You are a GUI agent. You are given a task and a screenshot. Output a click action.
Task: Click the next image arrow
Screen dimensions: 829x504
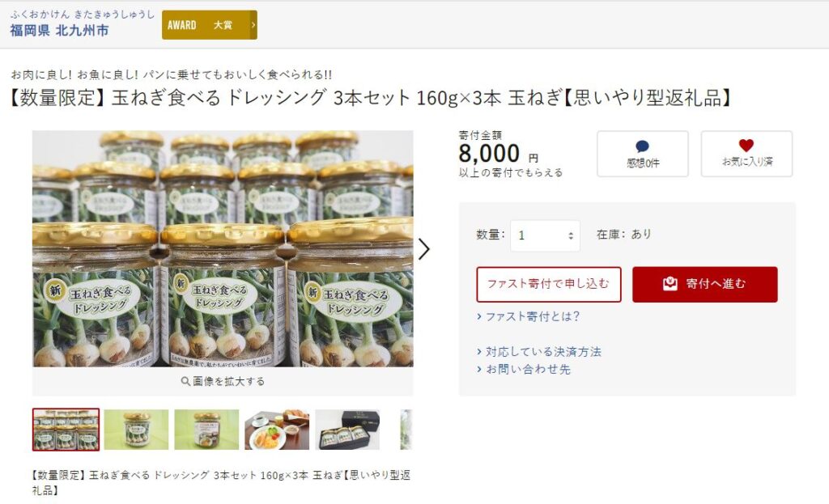[423, 249]
